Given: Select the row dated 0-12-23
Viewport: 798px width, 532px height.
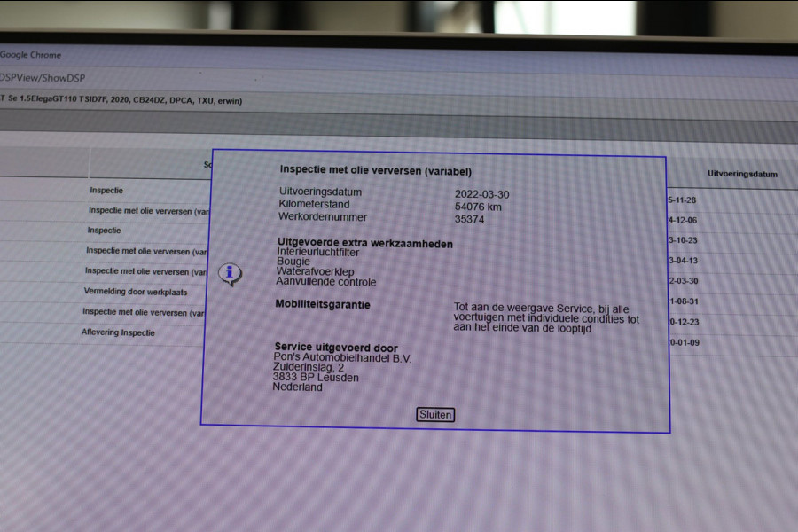Looking at the screenshot, I should coord(685,322).
